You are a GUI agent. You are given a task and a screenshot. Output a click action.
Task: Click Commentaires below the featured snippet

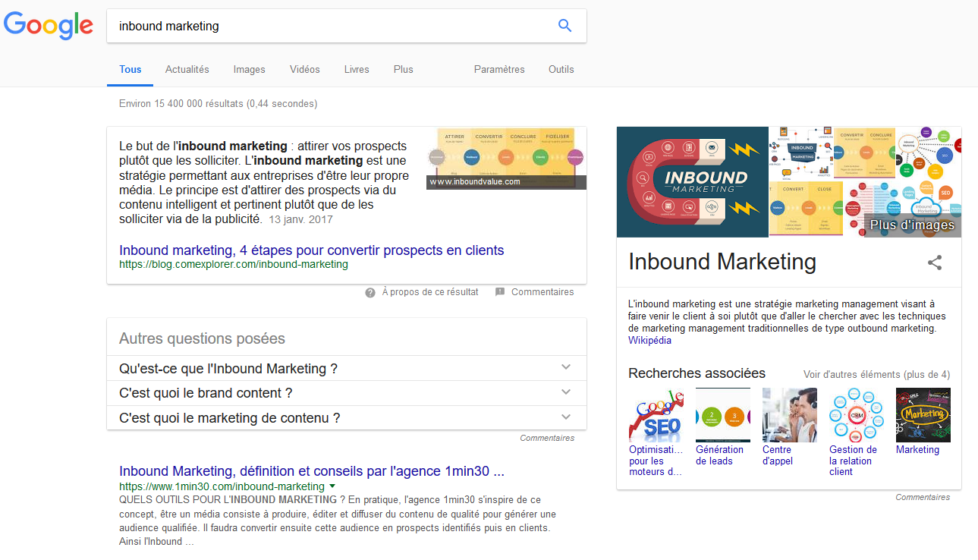pyautogui.click(x=542, y=292)
